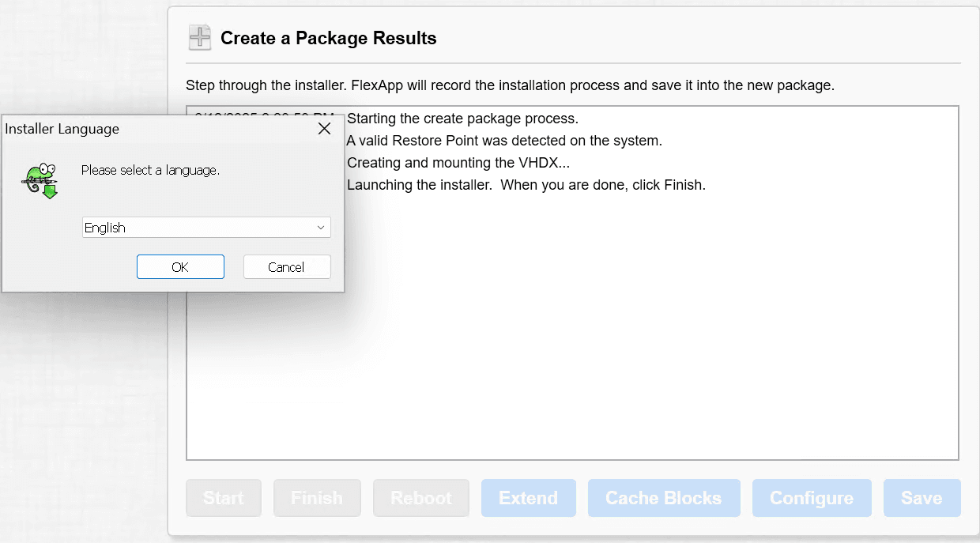
Task: Click the 'Please select a language' label
Action: [x=150, y=170]
